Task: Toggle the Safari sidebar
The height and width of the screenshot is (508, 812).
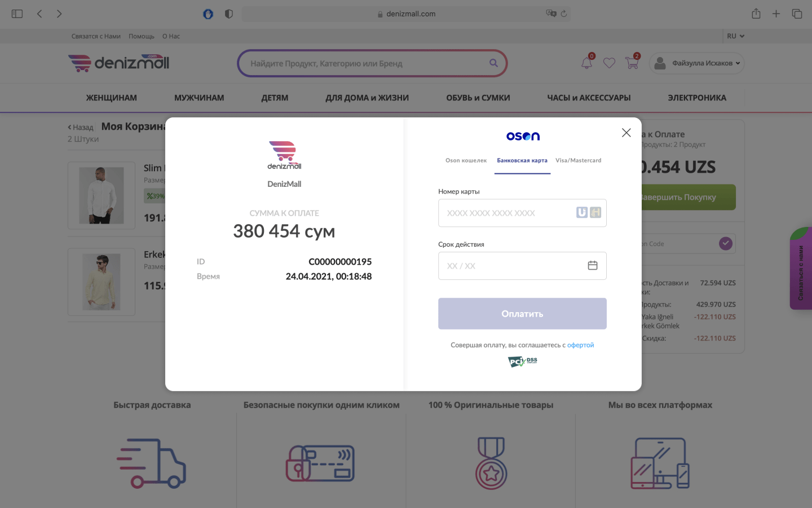Action: (x=17, y=14)
